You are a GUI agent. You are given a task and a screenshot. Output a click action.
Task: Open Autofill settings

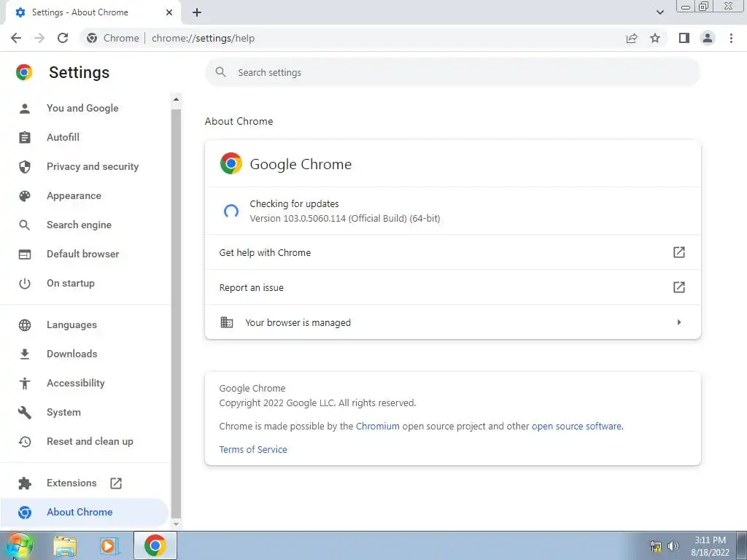pos(63,137)
